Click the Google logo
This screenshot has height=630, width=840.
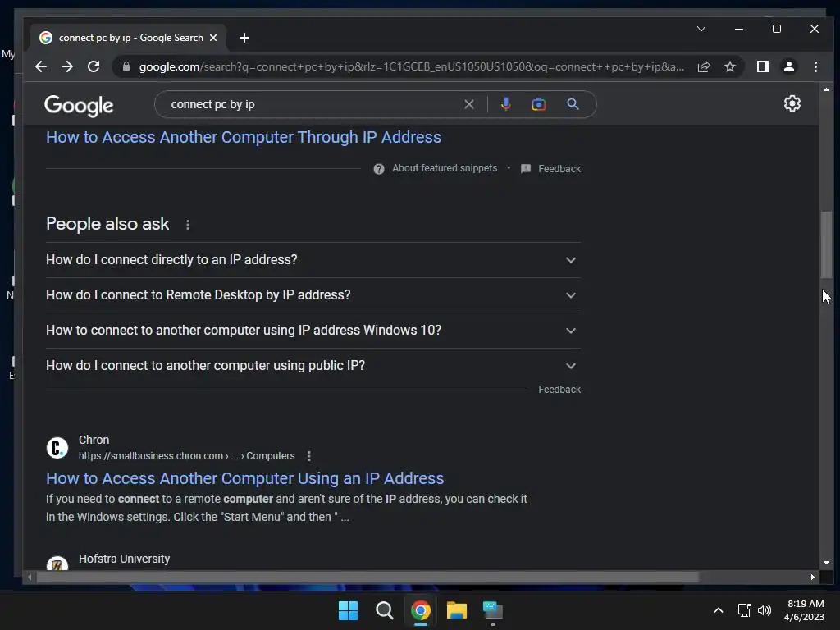click(79, 106)
